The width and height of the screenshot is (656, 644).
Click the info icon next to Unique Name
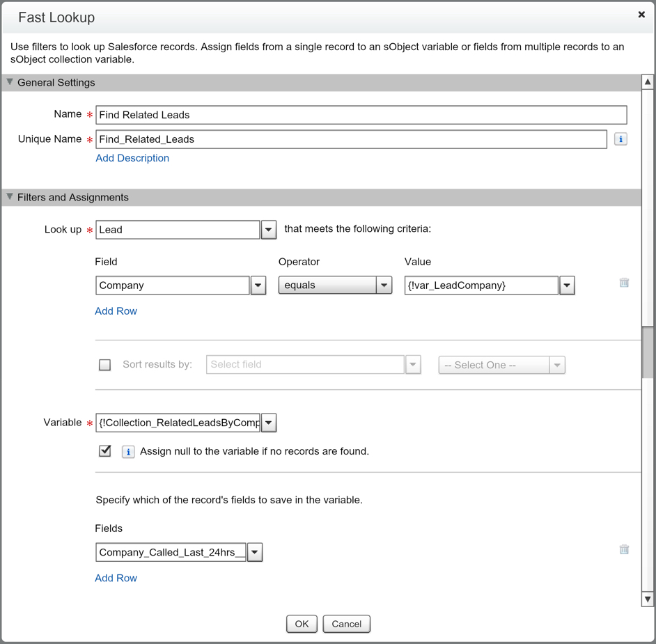click(x=620, y=139)
